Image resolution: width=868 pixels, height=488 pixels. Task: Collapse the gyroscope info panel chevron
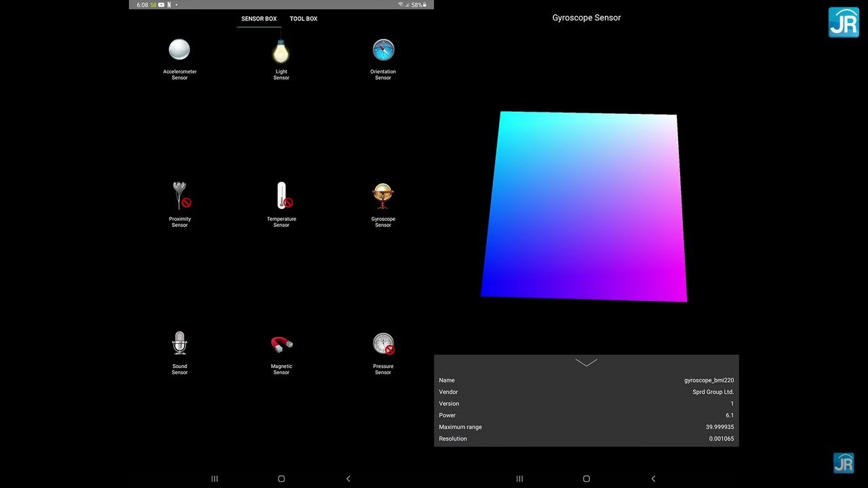[x=586, y=362]
